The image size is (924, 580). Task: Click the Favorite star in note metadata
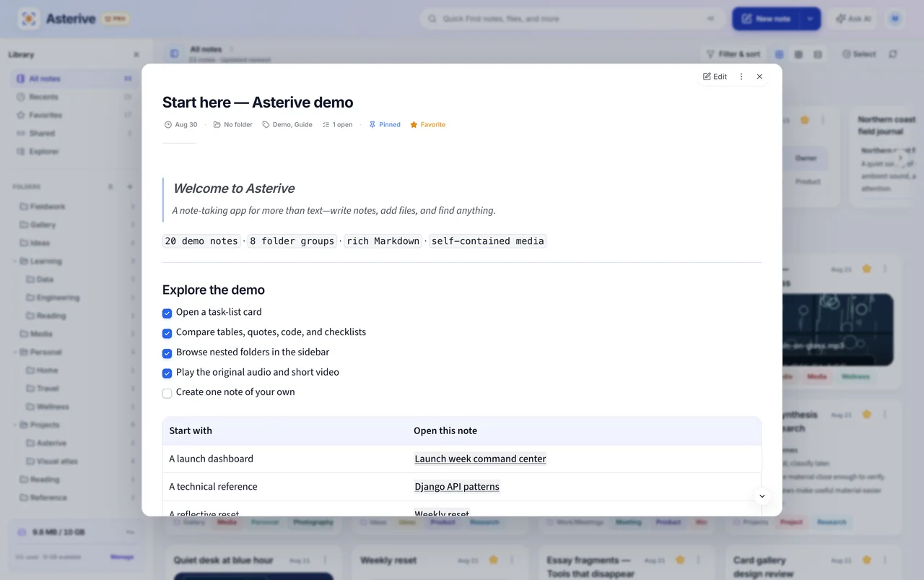(x=414, y=125)
